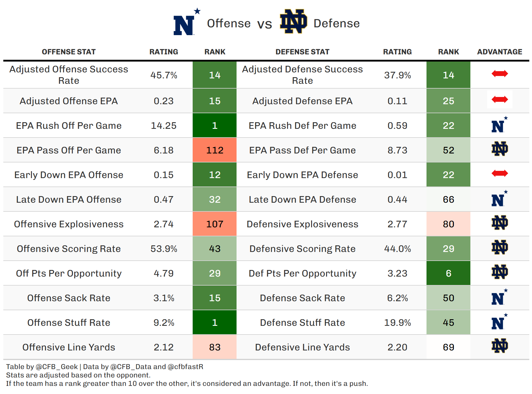Viewport: 532px width, 394px height.
Task: Click the ADVANTAGE column header
Action: click(500, 52)
